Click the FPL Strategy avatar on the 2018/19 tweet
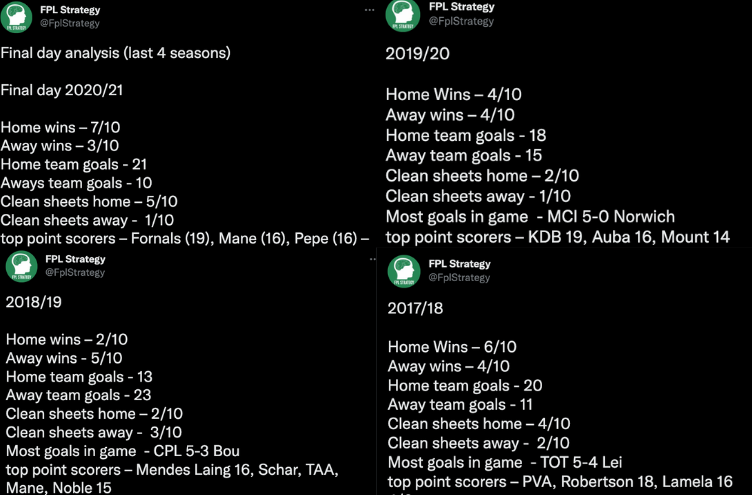 (x=19, y=266)
